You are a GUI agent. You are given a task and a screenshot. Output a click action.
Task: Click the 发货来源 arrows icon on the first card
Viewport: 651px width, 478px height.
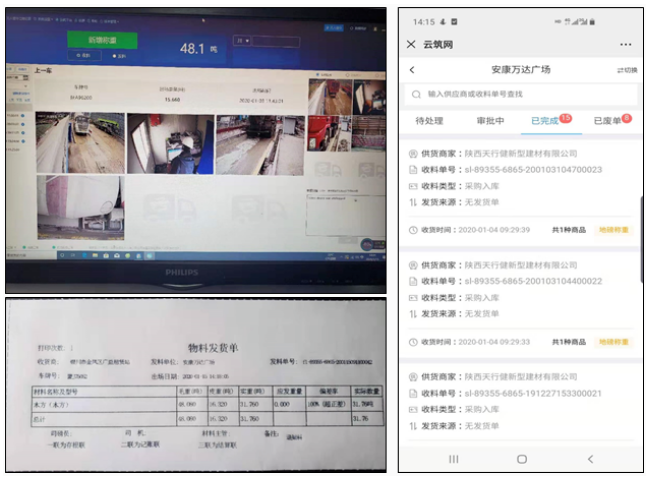[413, 202]
